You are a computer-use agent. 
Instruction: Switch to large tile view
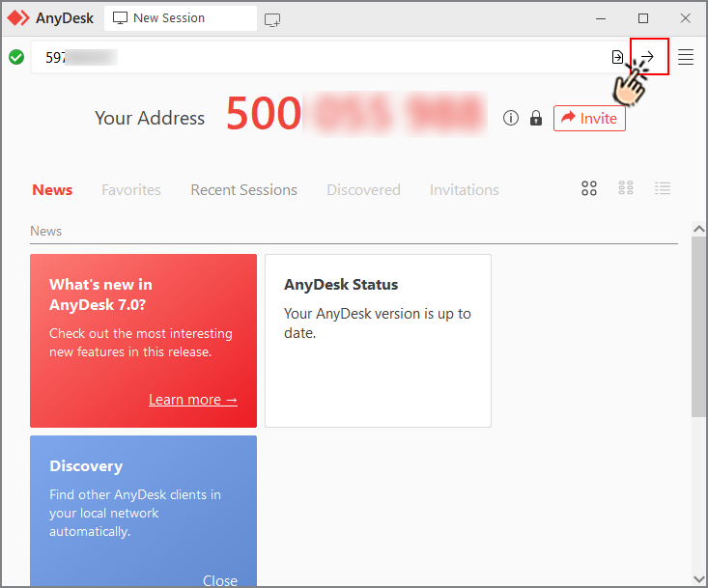click(589, 188)
